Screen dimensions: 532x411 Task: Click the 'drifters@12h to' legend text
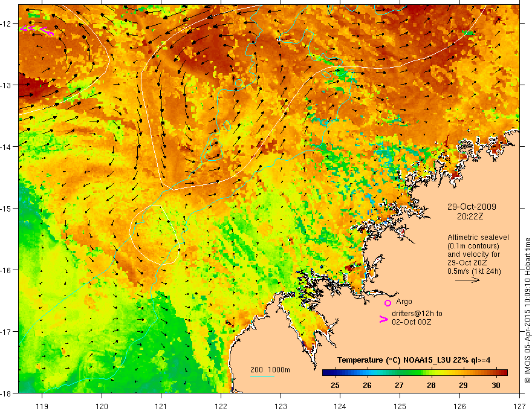[x=417, y=314]
